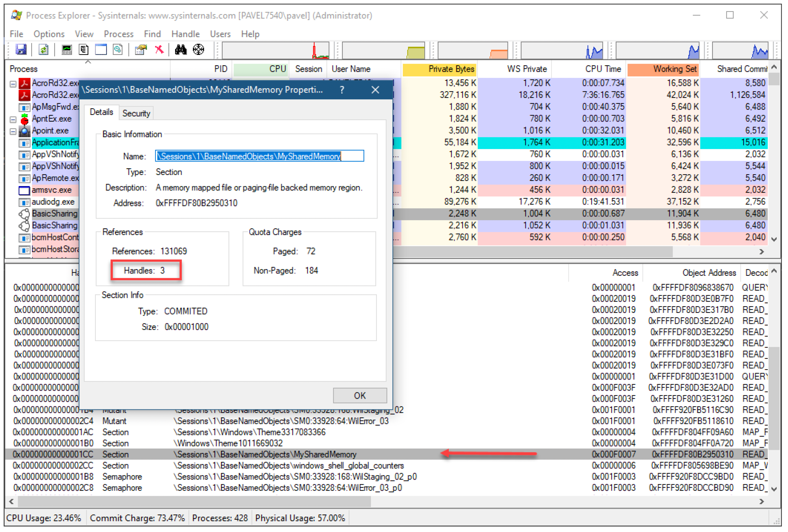
Task: Switch to the Details tab
Action: [x=101, y=112]
